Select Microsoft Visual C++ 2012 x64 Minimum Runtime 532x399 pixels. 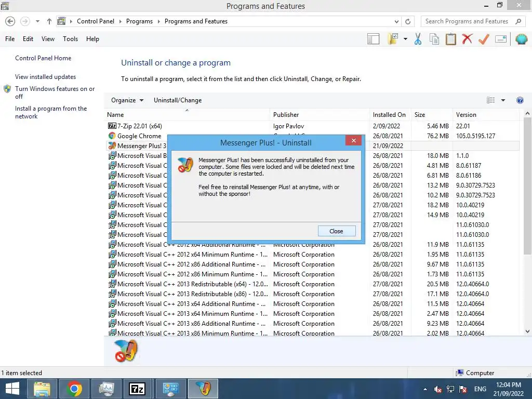312,254
